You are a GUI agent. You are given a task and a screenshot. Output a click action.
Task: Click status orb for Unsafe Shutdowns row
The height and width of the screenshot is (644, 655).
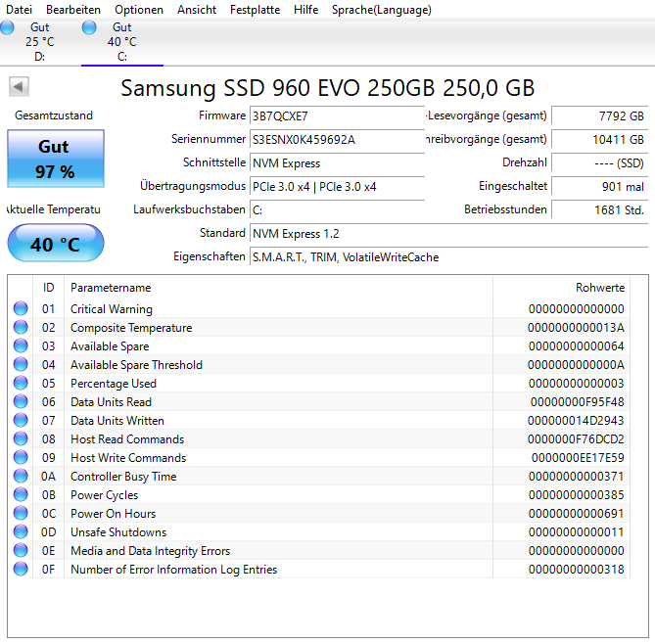(x=21, y=531)
